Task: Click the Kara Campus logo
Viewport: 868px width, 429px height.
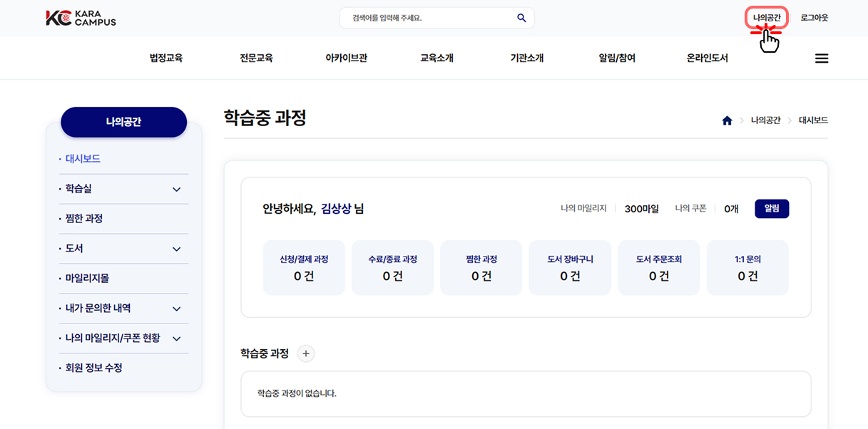Action: pos(81,18)
